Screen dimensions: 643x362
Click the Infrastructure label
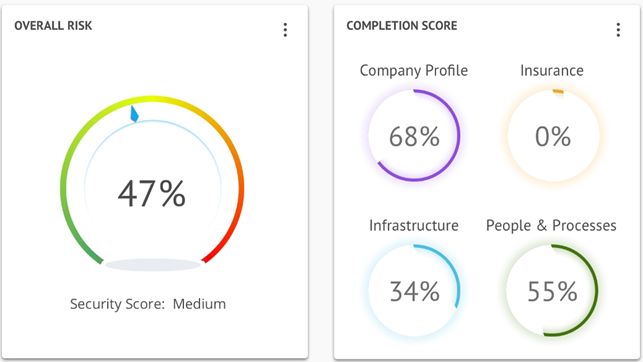414,225
